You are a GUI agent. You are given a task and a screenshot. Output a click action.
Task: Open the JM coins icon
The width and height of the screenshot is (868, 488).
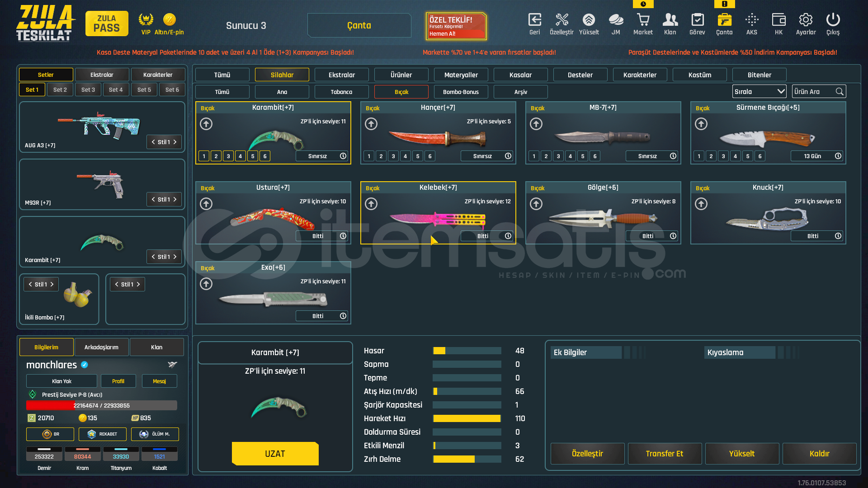[x=616, y=20]
